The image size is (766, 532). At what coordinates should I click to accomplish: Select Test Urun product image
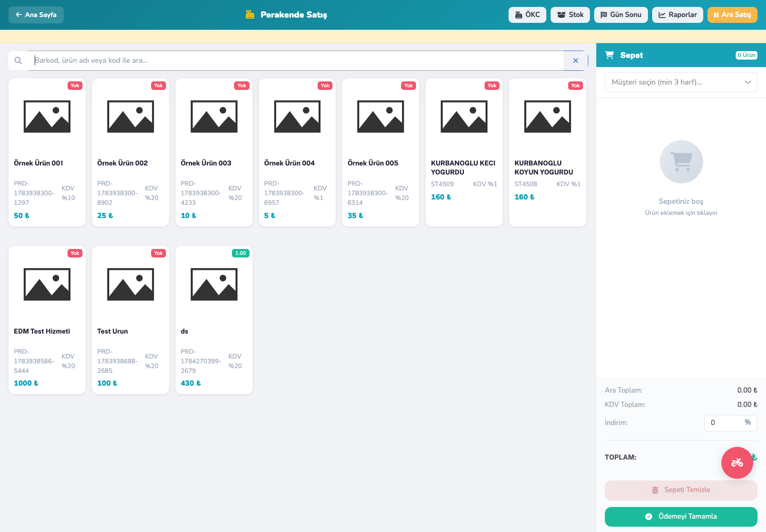[x=131, y=285]
